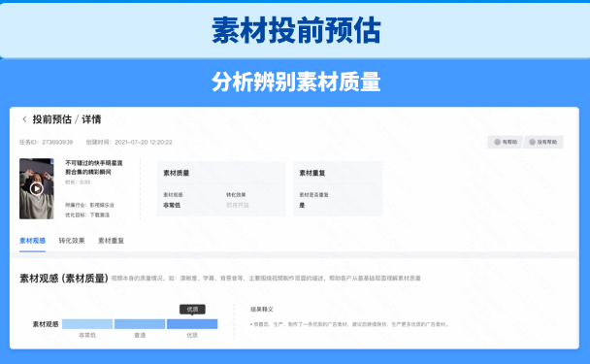Switch to the 素材观感 tab
Viewport: 590px width, 364px height.
point(32,241)
